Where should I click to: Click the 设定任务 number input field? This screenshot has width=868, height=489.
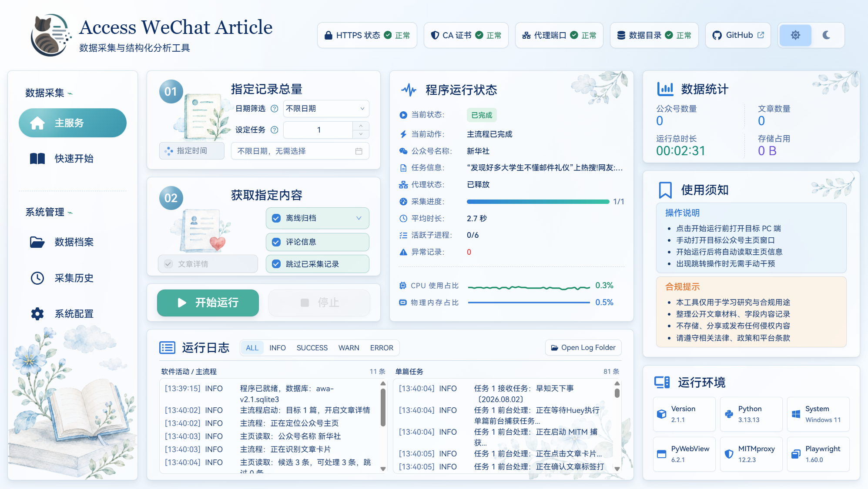tap(318, 130)
